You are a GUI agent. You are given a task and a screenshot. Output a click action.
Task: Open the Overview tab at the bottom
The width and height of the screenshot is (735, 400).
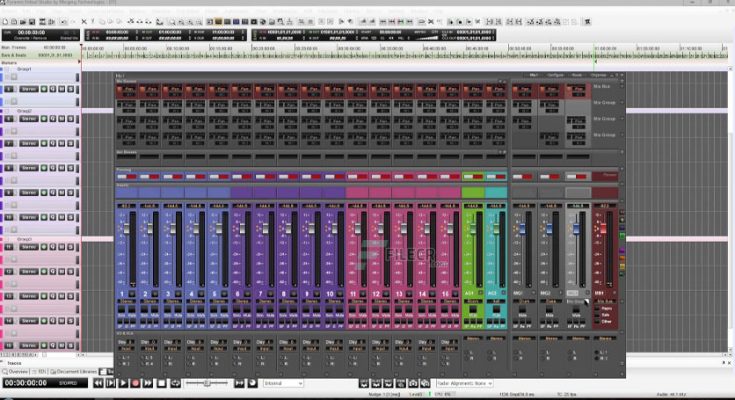pyautogui.click(x=19, y=371)
